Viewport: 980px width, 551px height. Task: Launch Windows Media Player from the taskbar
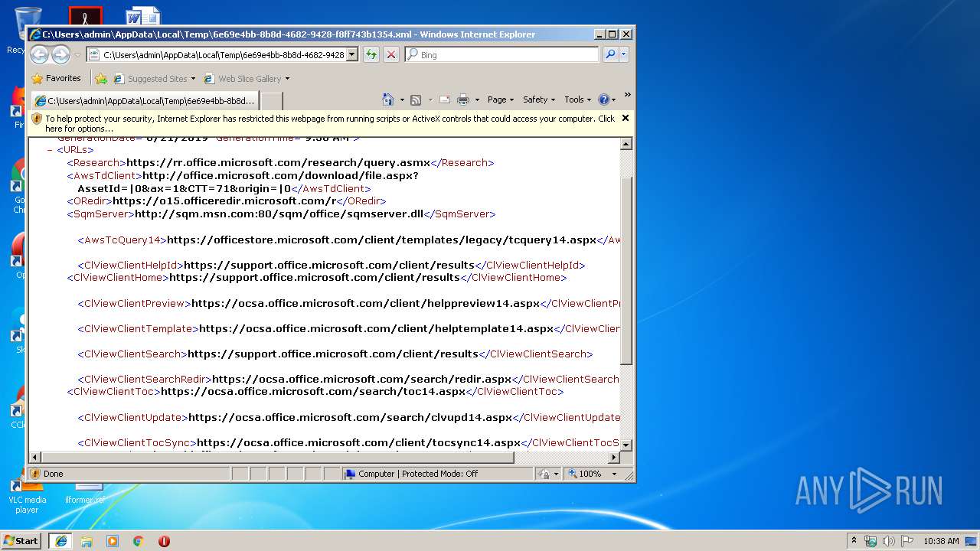pyautogui.click(x=113, y=541)
